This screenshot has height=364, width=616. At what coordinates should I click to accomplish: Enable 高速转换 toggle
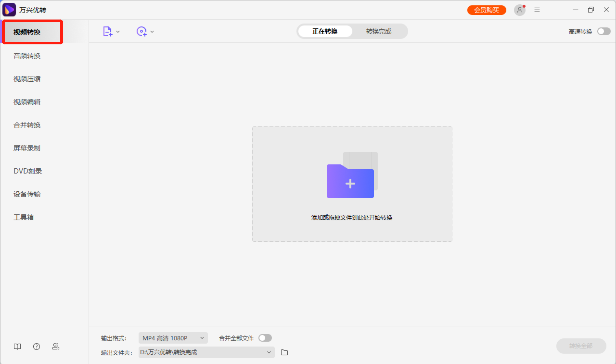click(x=604, y=31)
